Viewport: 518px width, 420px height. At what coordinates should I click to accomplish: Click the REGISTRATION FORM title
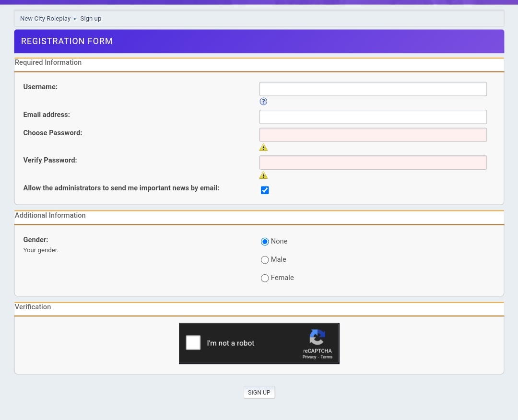coord(67,41)
